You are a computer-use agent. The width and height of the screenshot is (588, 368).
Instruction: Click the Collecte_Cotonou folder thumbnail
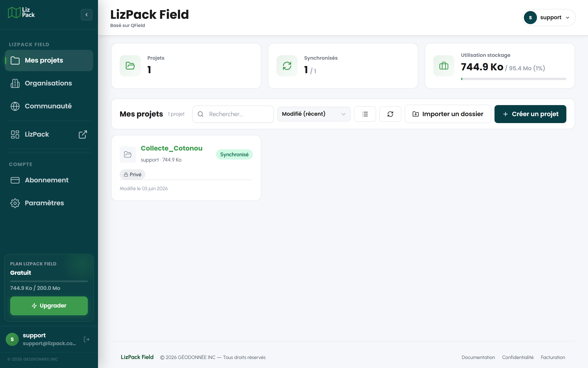tap(128, 154)
